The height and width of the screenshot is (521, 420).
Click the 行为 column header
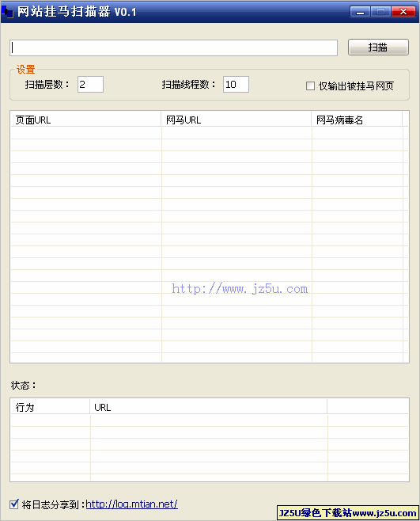click(50, 407)
